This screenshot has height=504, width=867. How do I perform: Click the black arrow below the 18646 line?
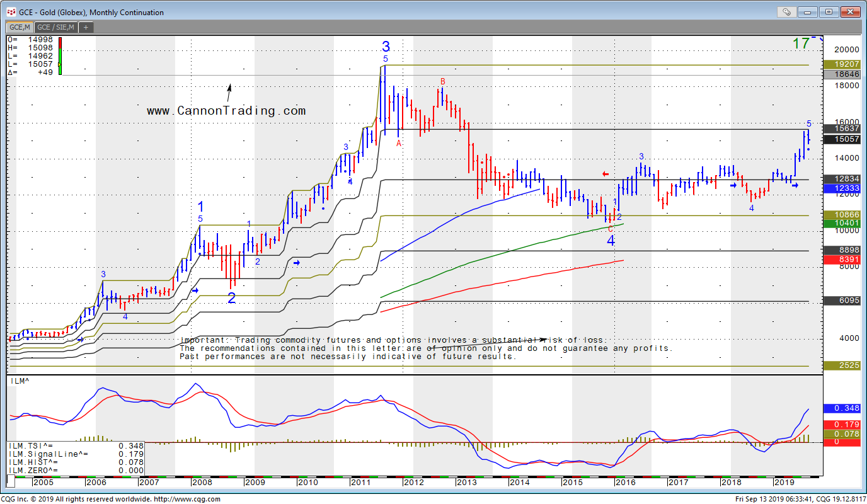click(x=229, y=92)
